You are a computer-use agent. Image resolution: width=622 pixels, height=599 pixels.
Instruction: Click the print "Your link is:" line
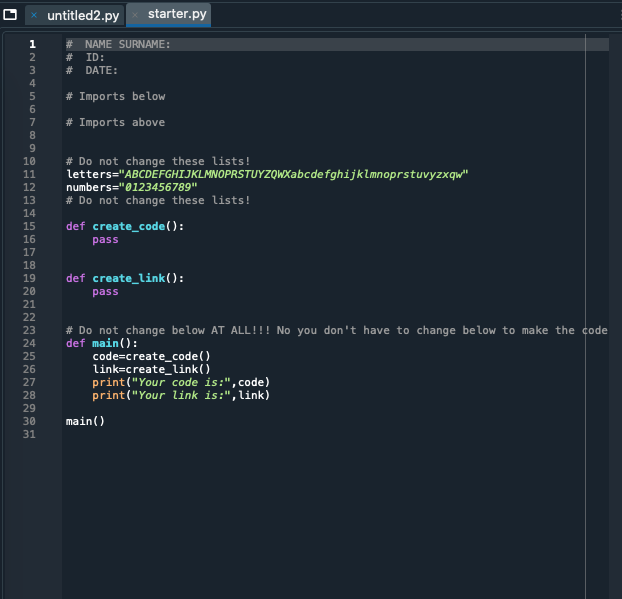[x=181, y=395]
